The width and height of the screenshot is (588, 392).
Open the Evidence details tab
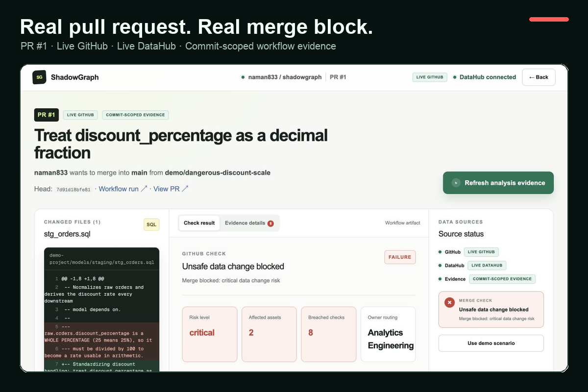click(249, 223)
